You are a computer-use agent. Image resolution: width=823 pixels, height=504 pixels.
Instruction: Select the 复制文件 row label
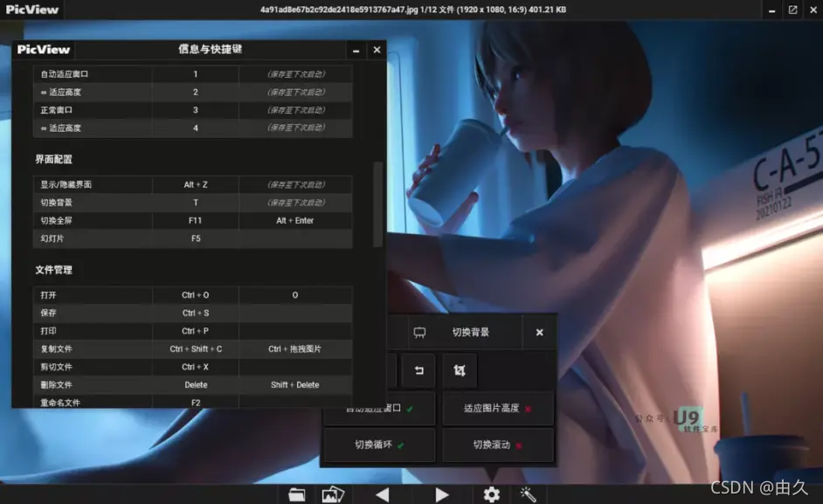pyautogui.click(x=57, y=349)
